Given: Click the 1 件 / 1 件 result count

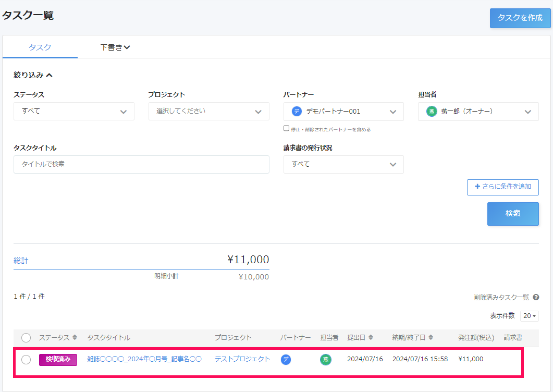Looking at the screenshot, I should click(x=29, y=297).
